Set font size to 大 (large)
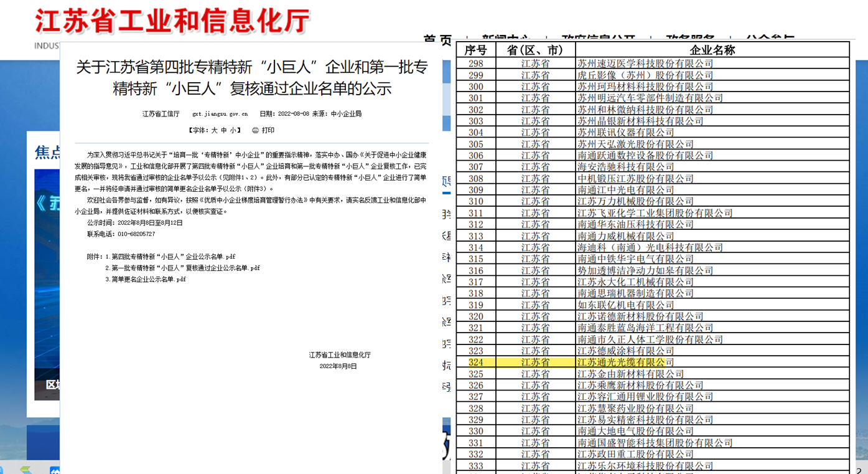Image resolution: width=868 pixels, height=474 pixels. (215, 131)
